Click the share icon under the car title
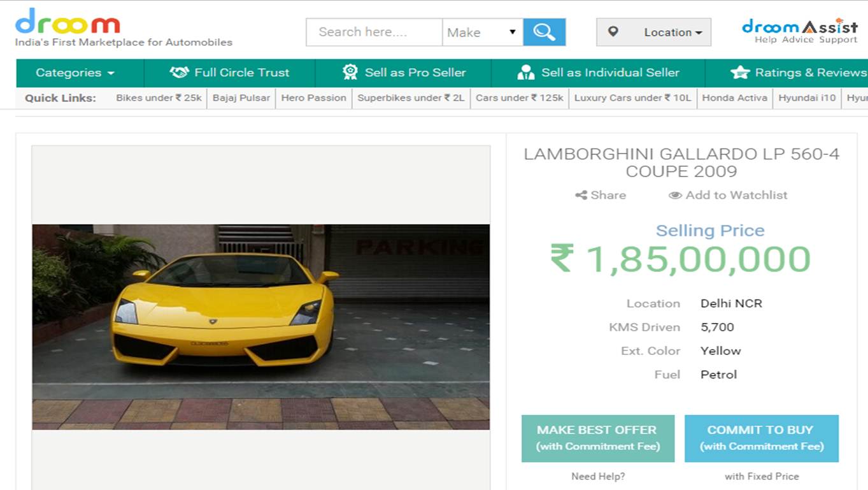The image size is (868, 490). pos(581,195)
